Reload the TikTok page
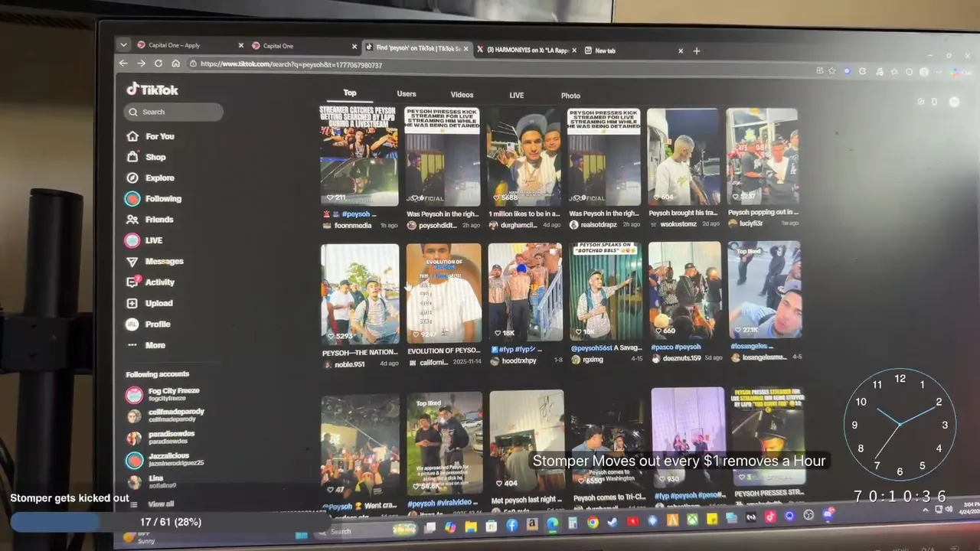The image size is (980, 551). click(x=158, y=64)
